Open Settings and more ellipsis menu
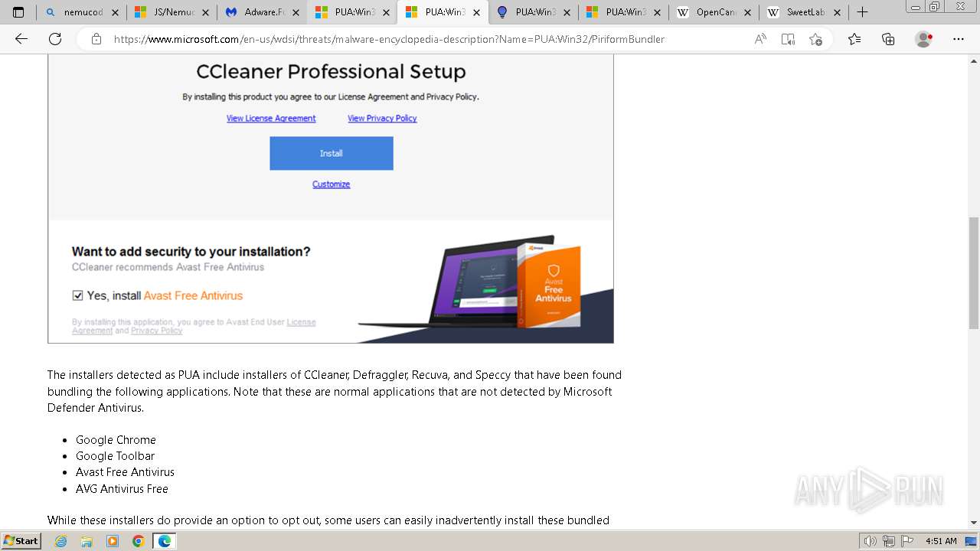The image size is (980, 551). point(959,39)
